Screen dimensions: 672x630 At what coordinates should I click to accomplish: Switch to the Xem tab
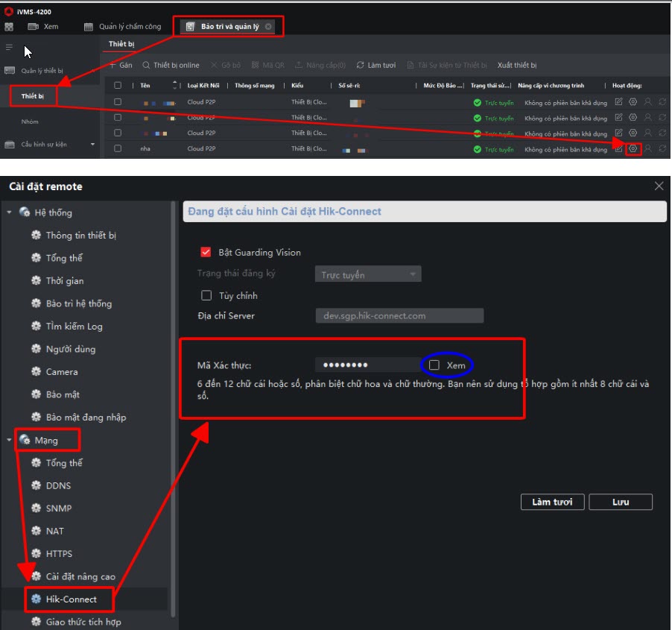click(43, 27)
